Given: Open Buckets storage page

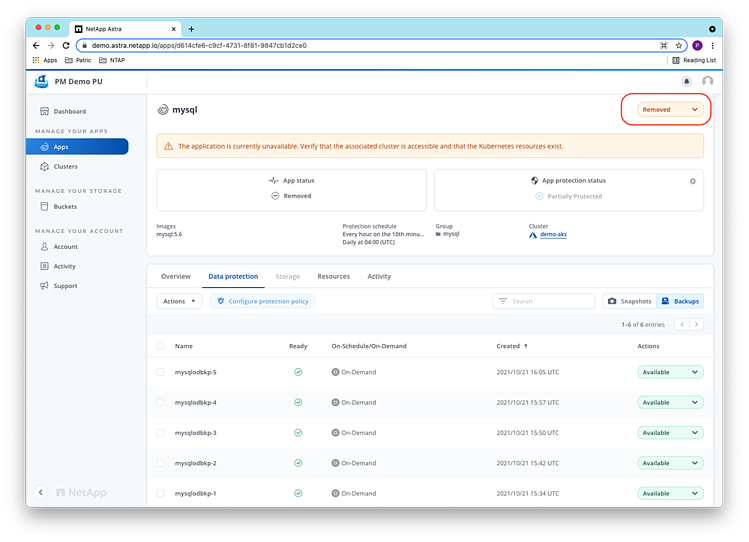Looking at the screenshot, I should pyautogui.click(x=65, y=206).
